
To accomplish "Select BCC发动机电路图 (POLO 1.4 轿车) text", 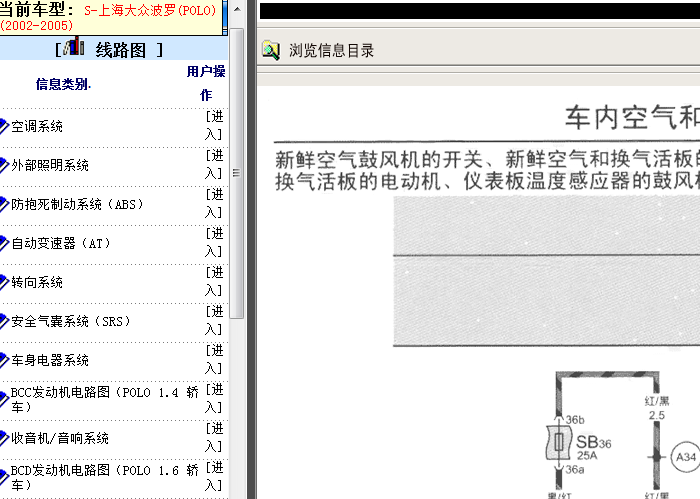I will point(105,399).
